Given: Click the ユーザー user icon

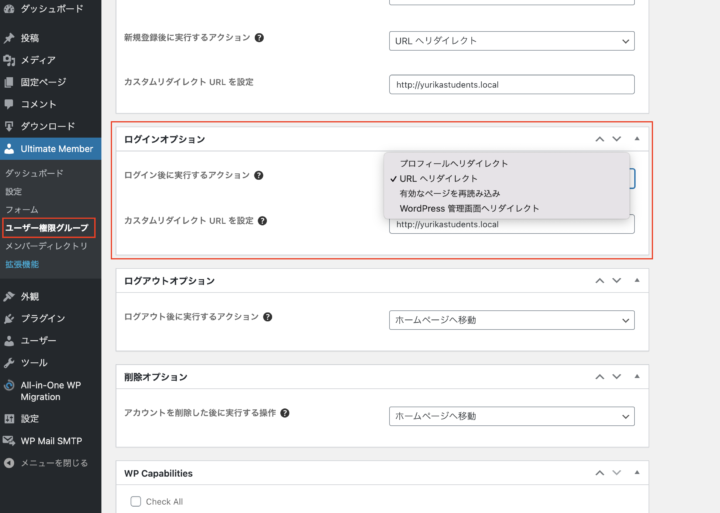Looking at the screenshot, I should tap(9, 341).
